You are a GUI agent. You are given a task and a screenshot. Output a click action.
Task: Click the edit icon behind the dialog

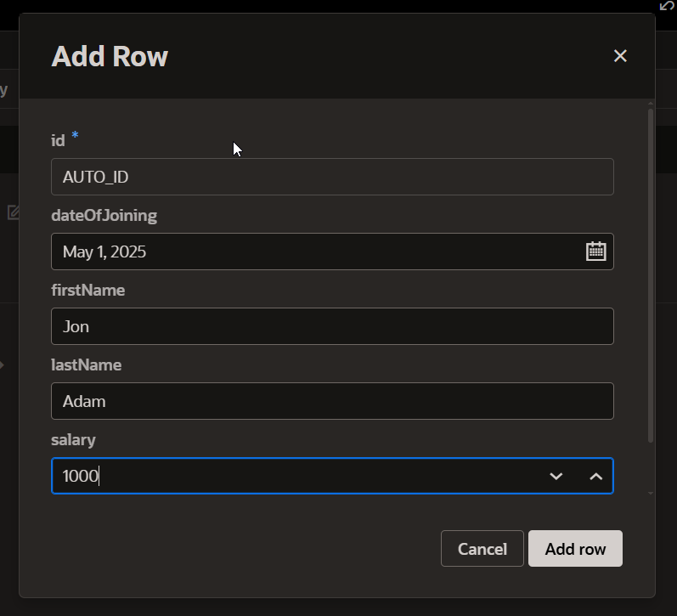click(14, 212)
